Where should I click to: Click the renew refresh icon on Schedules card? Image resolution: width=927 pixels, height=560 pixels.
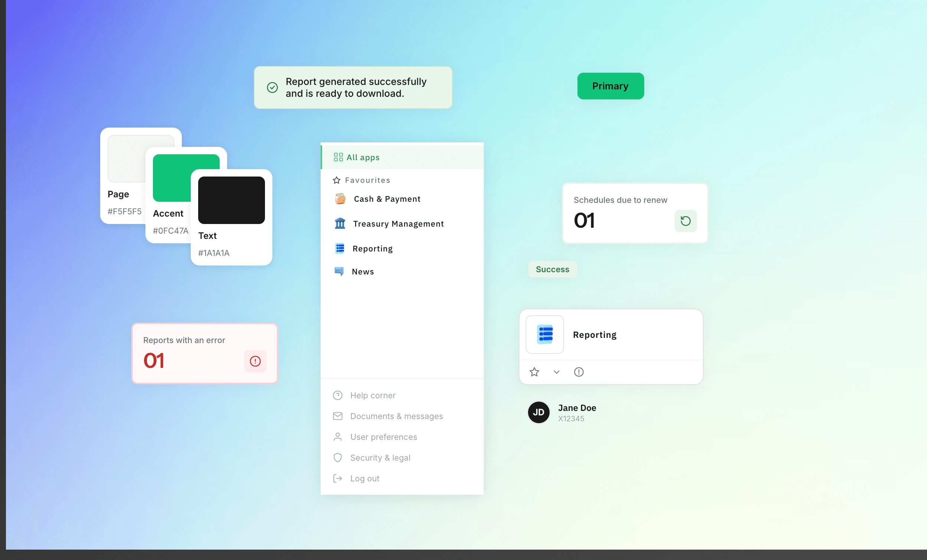685,221
